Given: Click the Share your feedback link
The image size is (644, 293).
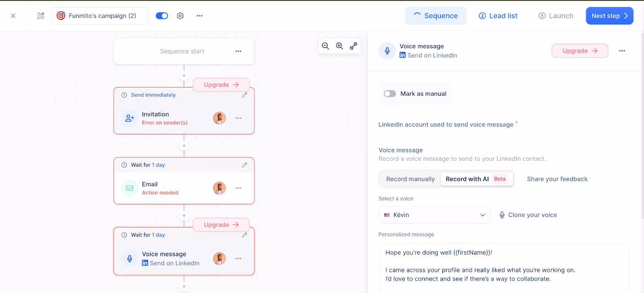Looking at the screenshot, I should (x=557, y=179).
